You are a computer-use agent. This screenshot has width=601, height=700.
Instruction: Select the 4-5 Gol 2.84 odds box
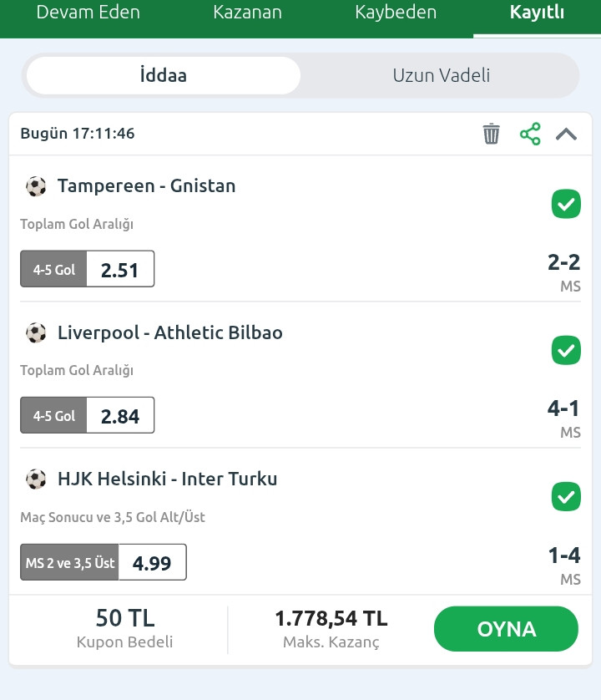point(88,415)
